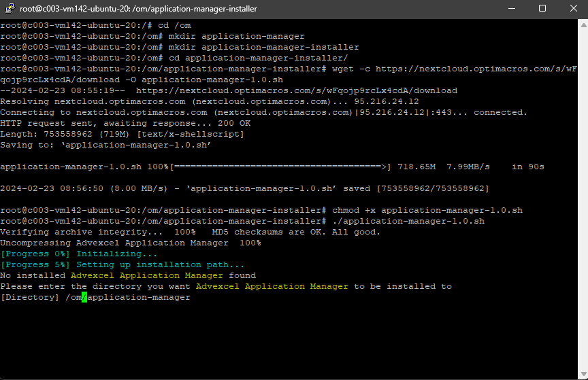Click the window title text
588x380 pixels.
138,9
